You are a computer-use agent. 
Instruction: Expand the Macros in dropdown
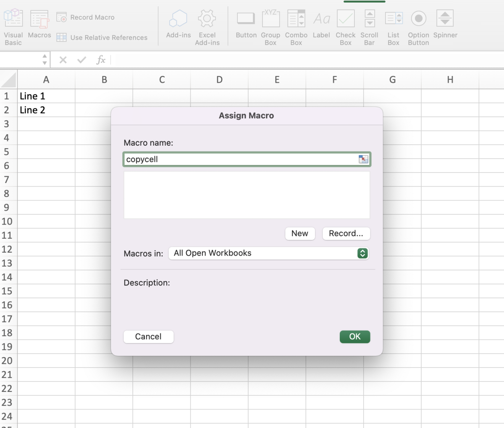[362, 253]
